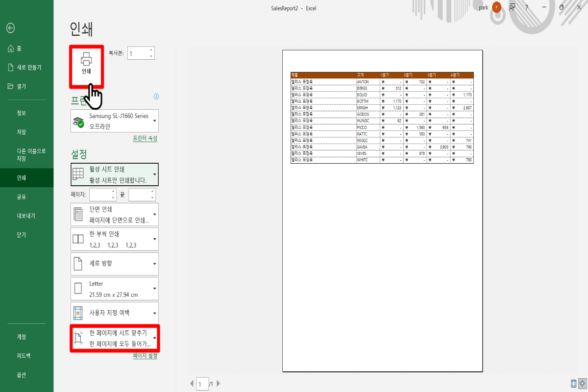
Task: Open the 사용자 지정 여백 margins dropdown
Action: tap(115, 313)
